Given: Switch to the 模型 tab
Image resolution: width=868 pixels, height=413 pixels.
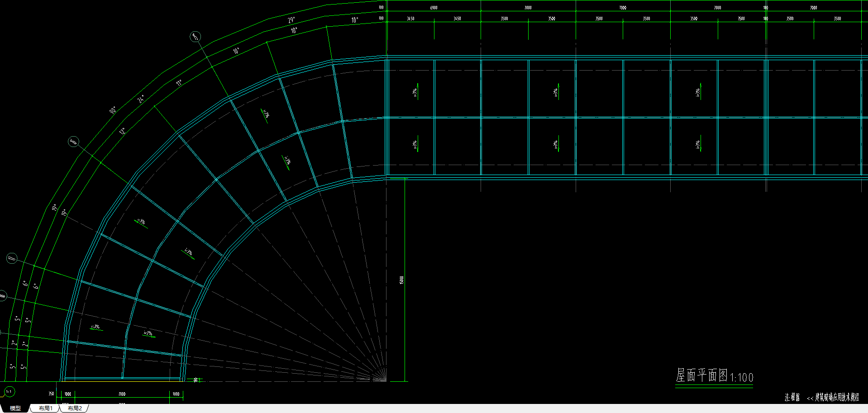Looking at the screenshot, I should [15, 408].
